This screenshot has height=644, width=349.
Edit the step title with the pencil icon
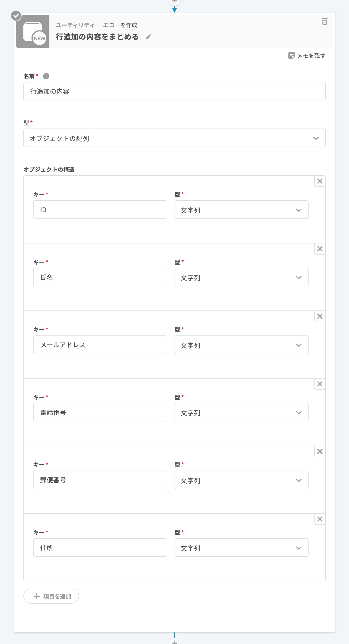pos(148,37)
